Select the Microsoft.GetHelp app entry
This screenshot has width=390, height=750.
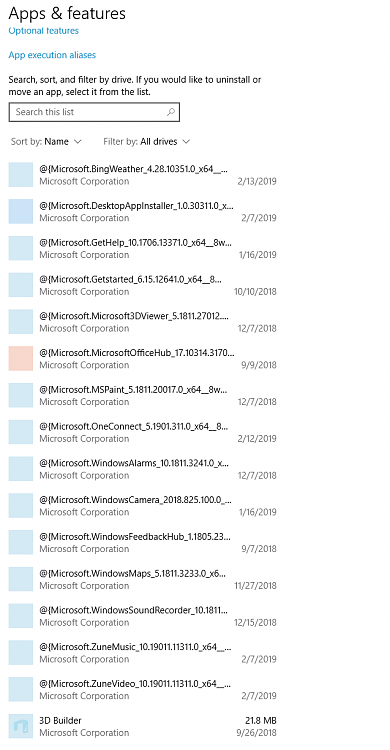coord(143,248)
